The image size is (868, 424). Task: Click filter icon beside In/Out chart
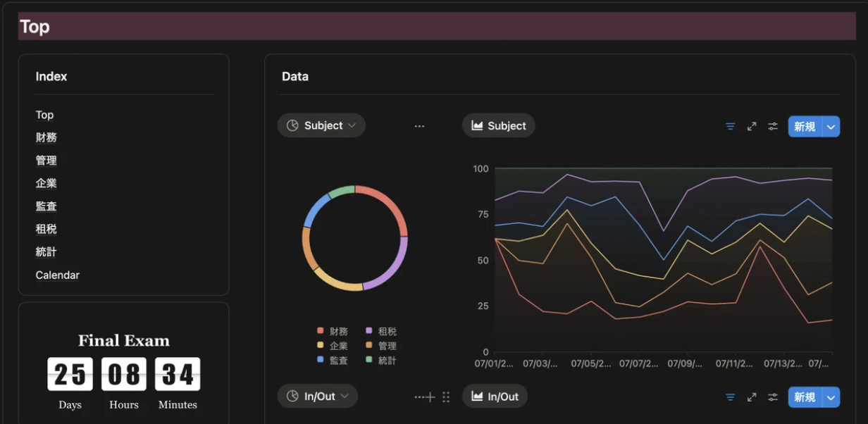731,397
